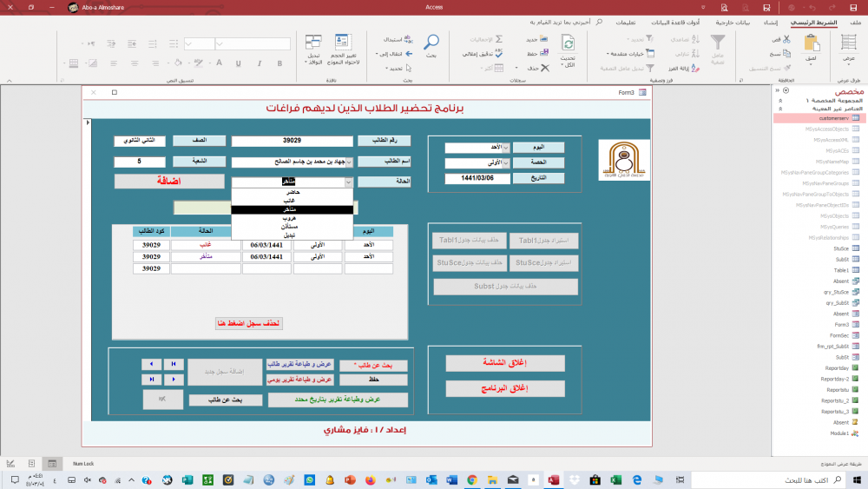Click the New record (جديد) icon

pyautogui.click(x=543, y=39)
